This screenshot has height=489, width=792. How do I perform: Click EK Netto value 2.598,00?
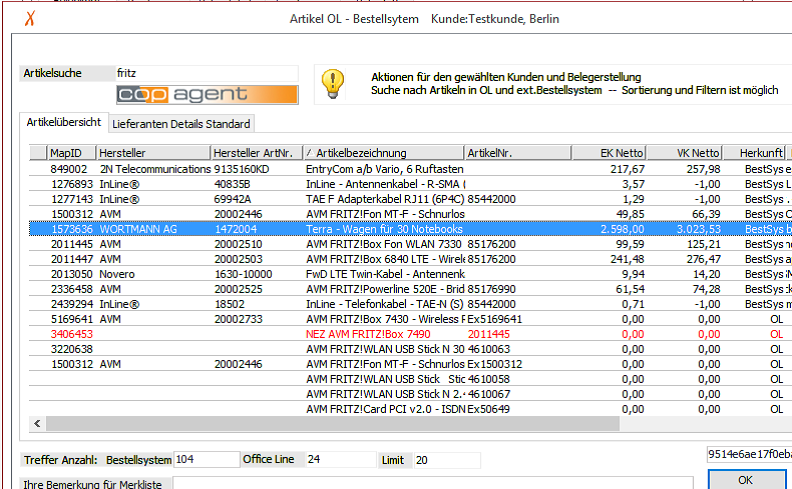(x=622, y=229)
